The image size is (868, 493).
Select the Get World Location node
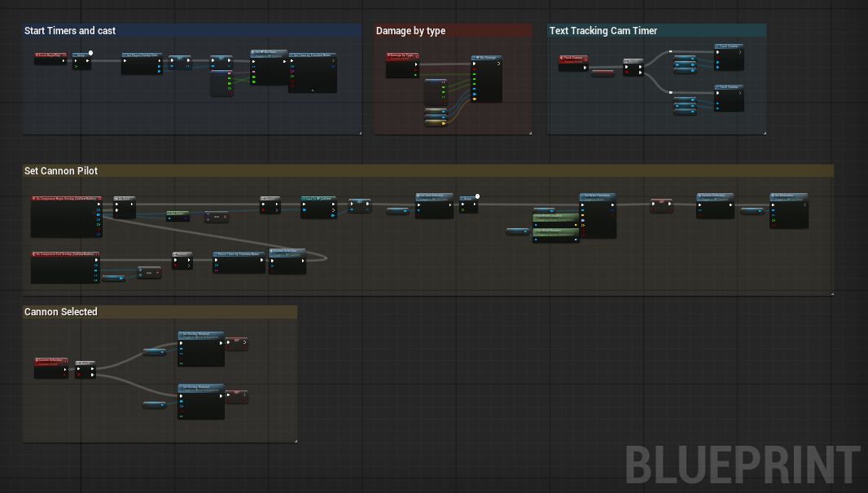pos(556,221)
